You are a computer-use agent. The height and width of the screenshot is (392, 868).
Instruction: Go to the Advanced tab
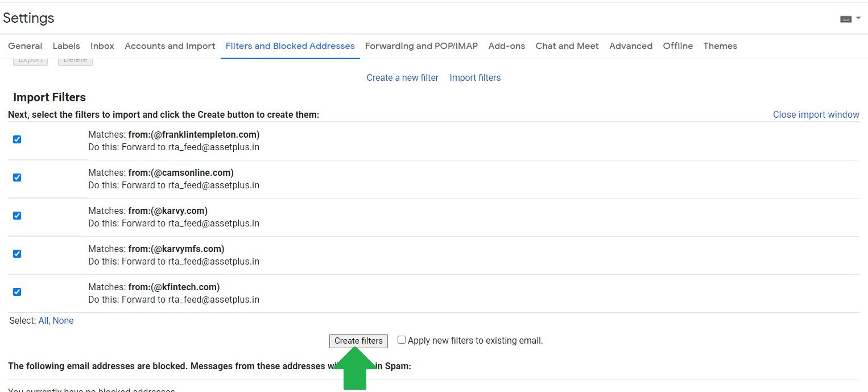pos(631,46)
